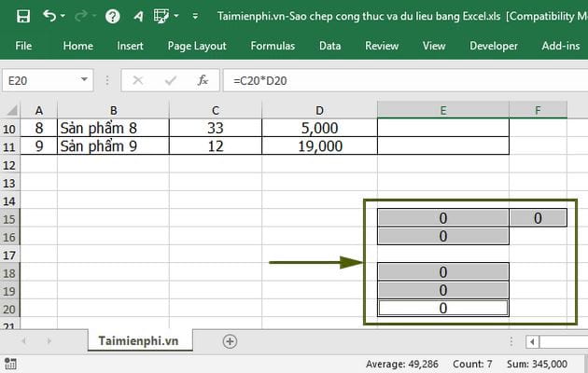Click the New Sheet plus icon
The image size is (588, 373).
coord(230,341)
